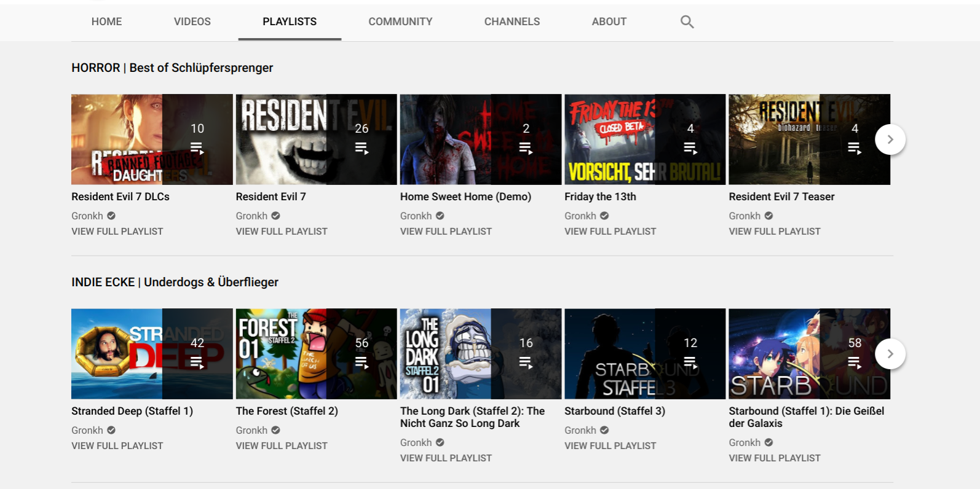The height and width of the screenshot is (489, 980).
Task: View full playlist for Resident Evil 7 DLCs
Action: pyautogui.click(x=117, y=232)
